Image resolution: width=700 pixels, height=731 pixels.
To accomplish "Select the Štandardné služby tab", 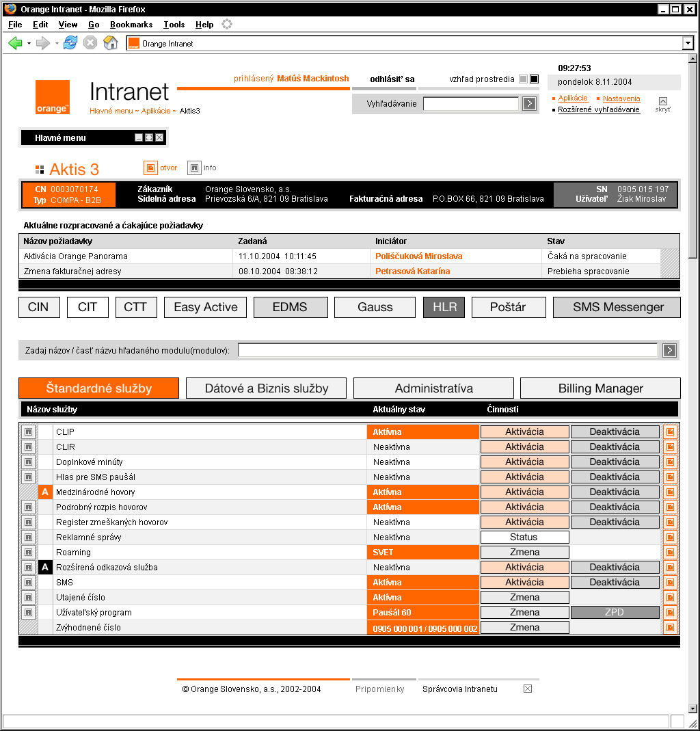I will point(99,388).
